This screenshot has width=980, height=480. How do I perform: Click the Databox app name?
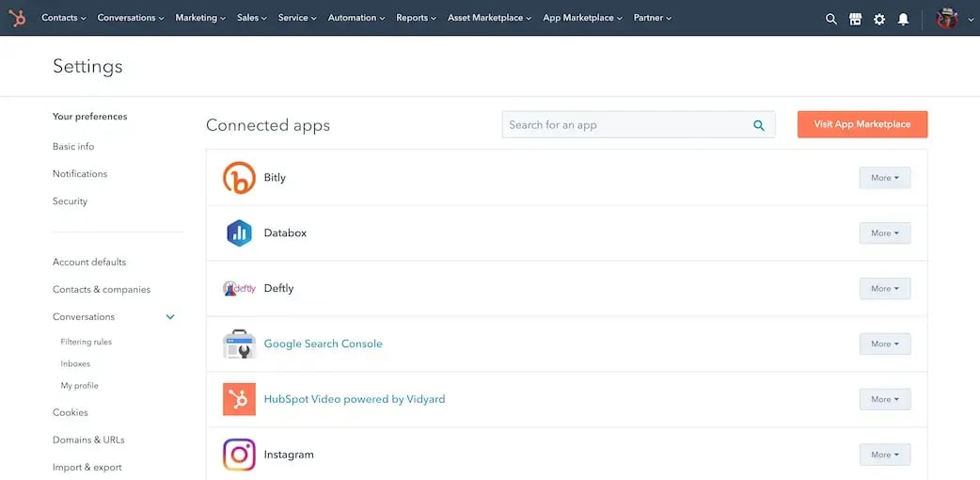point(285,232)
